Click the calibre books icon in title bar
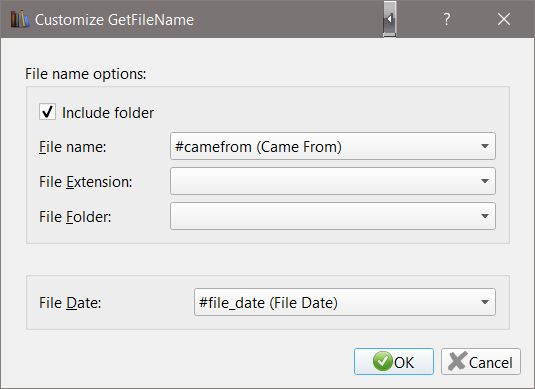 click(19, 19)
